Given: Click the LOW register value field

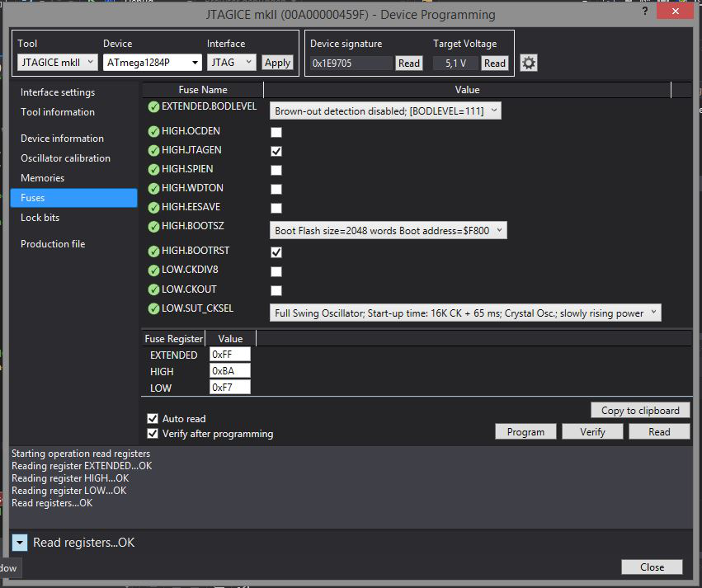Looking at the screenshot, I should point(229,388).
